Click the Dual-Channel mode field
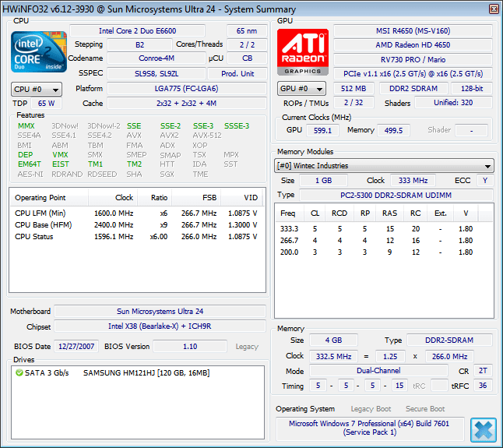The width and height of the screenshot is (503, 448). (378, 371)
